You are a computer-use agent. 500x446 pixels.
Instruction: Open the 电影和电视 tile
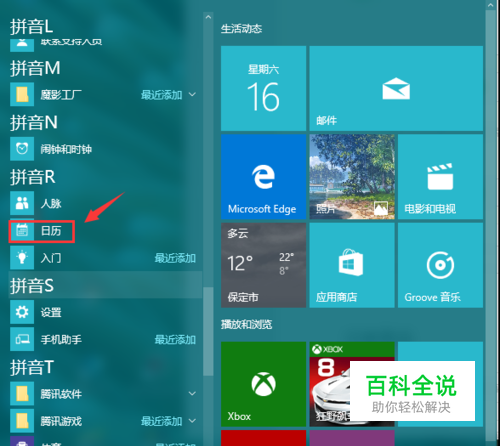point(440,177)
